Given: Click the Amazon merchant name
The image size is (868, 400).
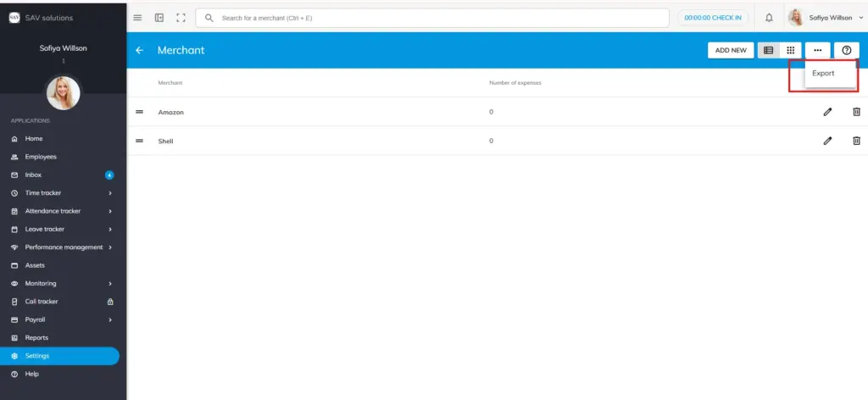Looking at the screenshot, I should pyautogui.click(x=170, y=113).
